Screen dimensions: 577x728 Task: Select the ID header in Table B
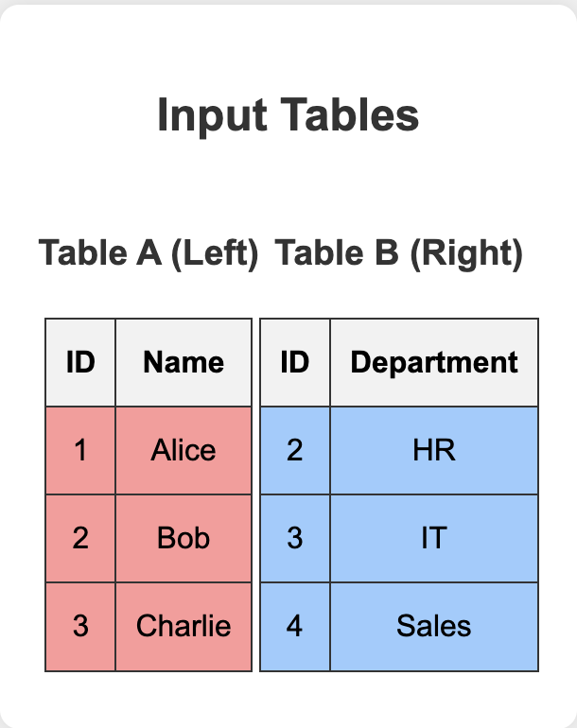(295, 362)
